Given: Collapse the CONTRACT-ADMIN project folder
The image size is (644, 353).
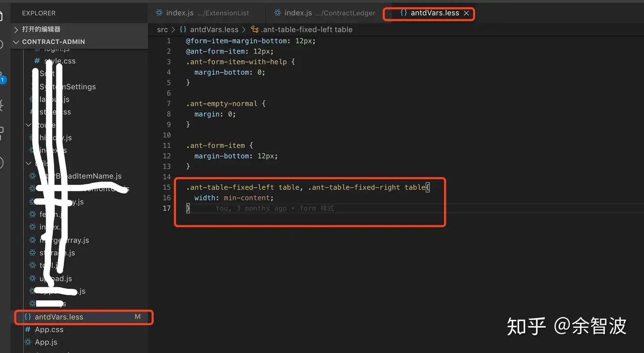Looking at the screenshot, I should [x=53, y=42].
